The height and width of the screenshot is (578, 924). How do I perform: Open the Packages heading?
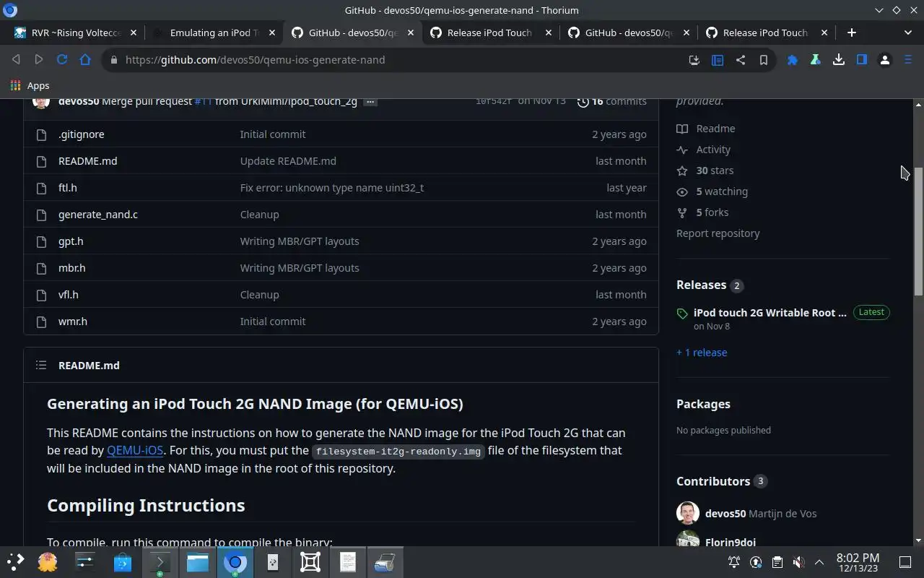[x=703, y=404]
